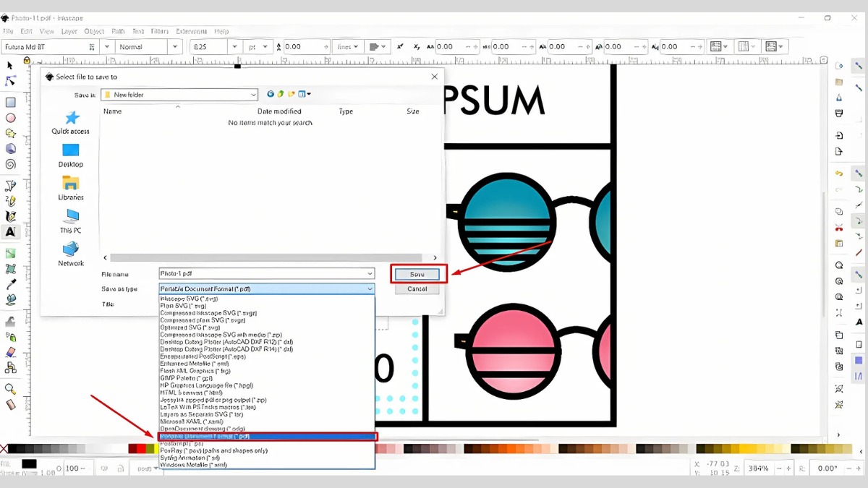Open the File menu
The height and width of the screenshot is (488, 868).
tap(8, 32)
